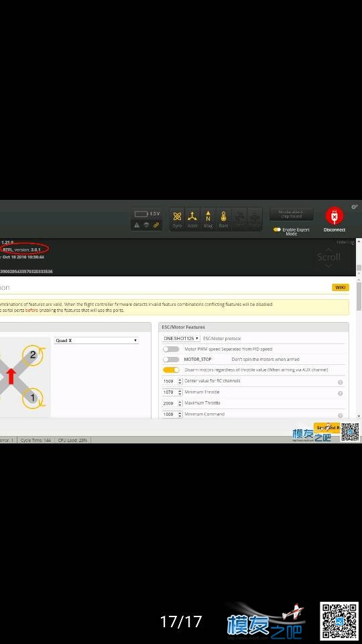Open the ONESHOT125 ESC protocol dropdown

coord(181,338)
